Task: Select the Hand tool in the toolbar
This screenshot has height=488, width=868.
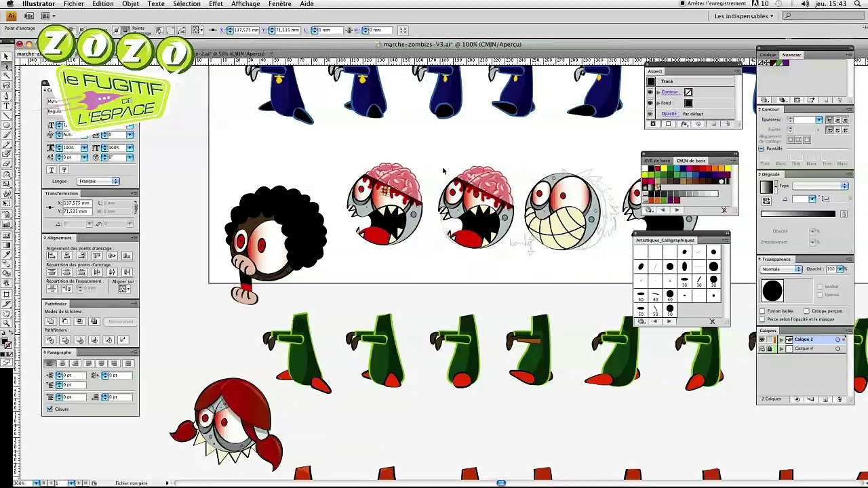Action: tap(6, 314)
